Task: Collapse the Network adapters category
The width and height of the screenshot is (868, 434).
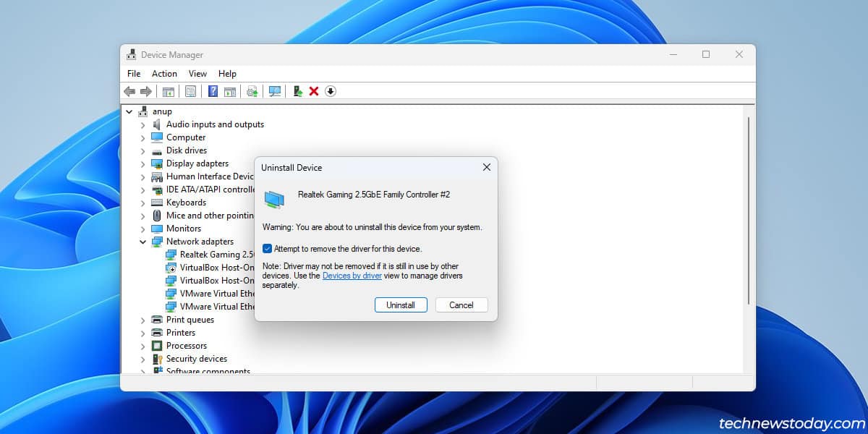Action: [x=142, y=242]
